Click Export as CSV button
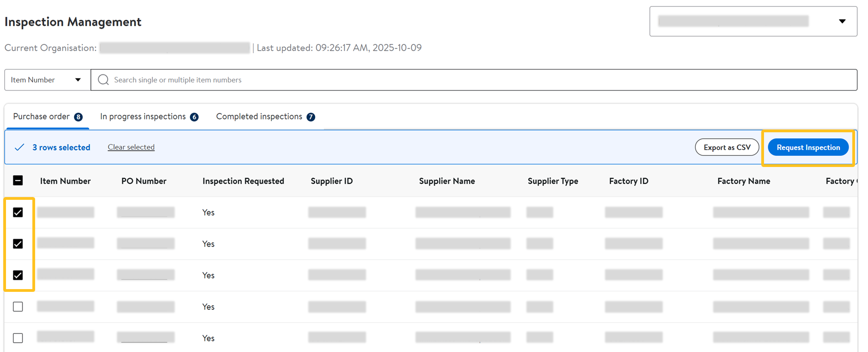Image resolution: width=868 pixels, height=352 pixels. click(x=727, y=148)
